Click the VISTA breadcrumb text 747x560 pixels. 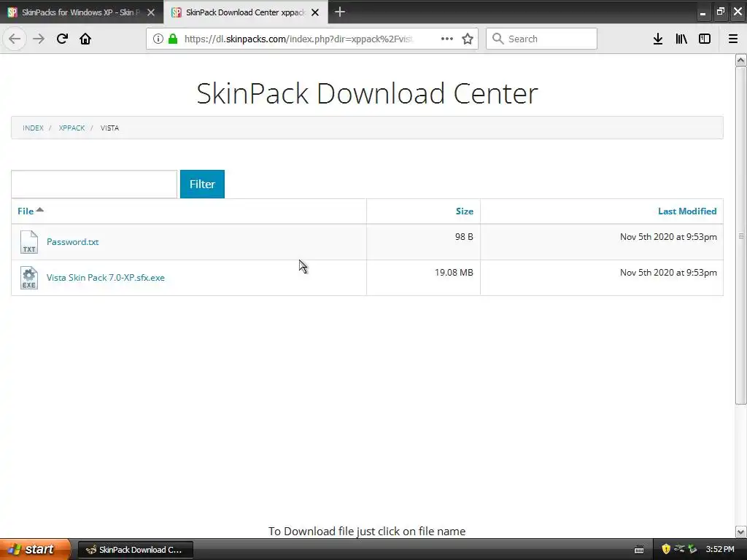coord(109,128)
